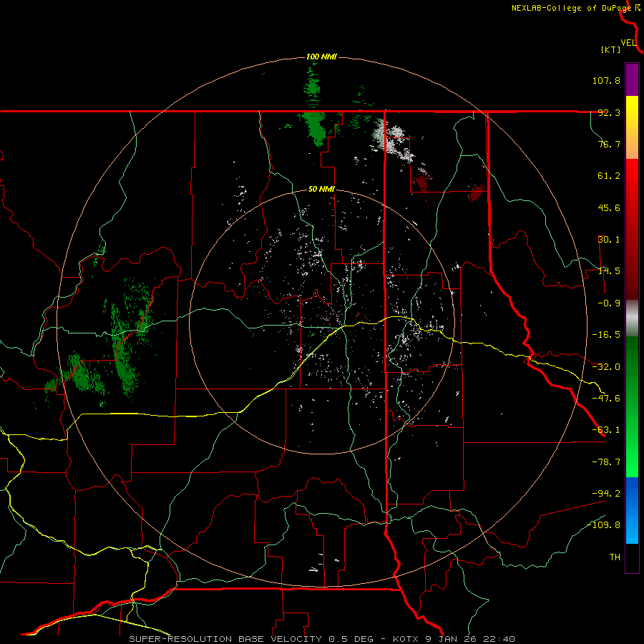Click the -78.7 legend value
Image resolution: width=644 pixels, height=644 pixels.
606,462
